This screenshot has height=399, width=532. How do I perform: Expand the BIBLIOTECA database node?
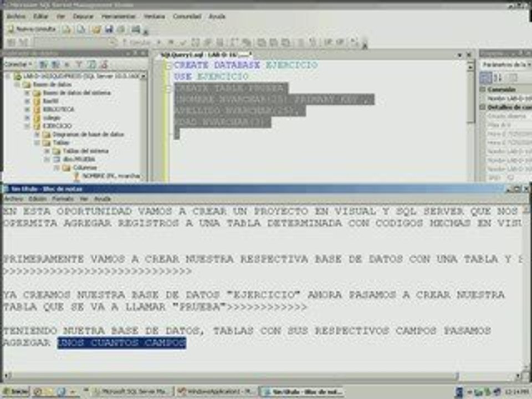pyautogui.click(x=27, y=109)
